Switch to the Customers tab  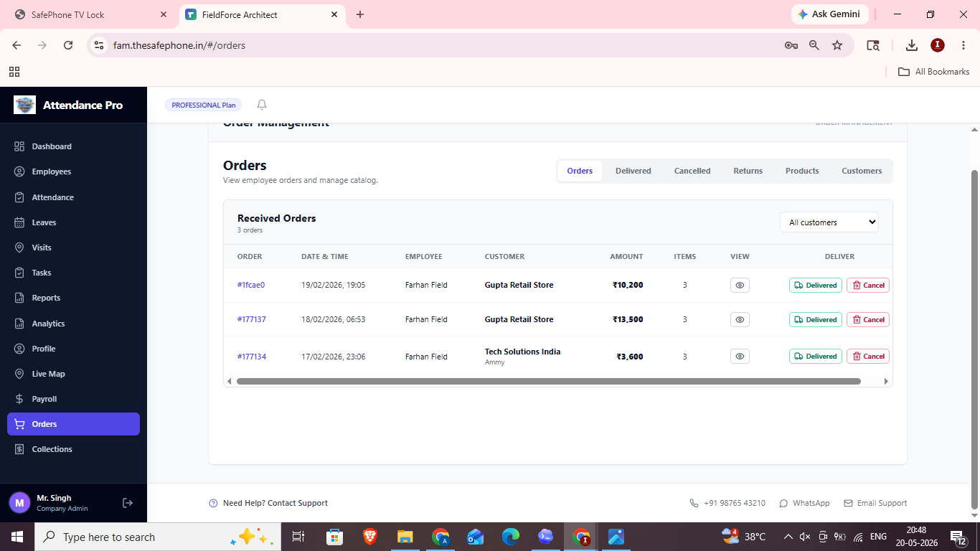tap(862, 171)
